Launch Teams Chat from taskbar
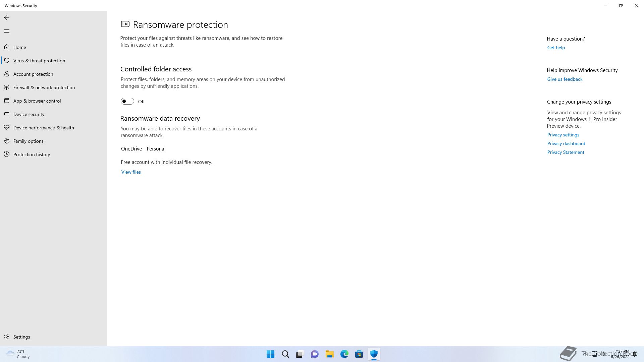 point(315,354)
